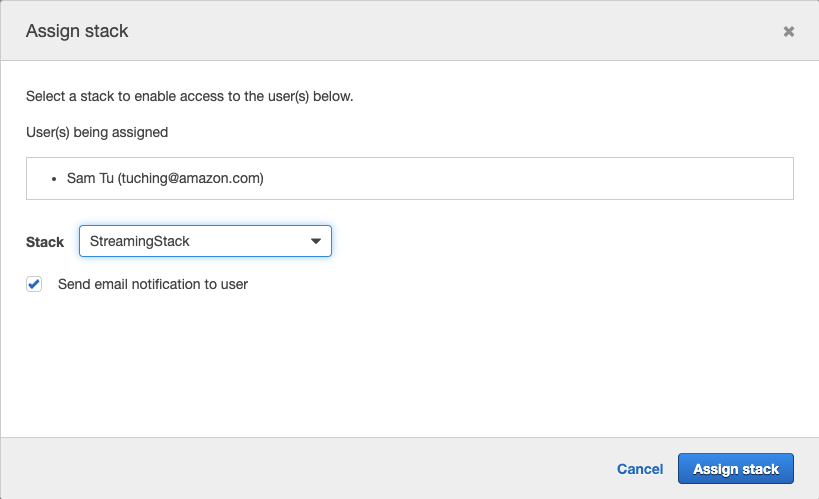Click the 'User(s) being assigned' heading
The image size is (819, 499).
coord(97,131)
